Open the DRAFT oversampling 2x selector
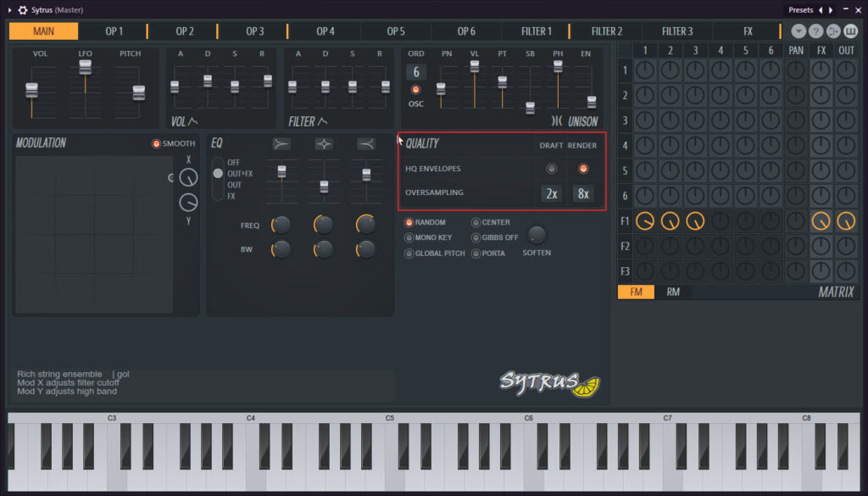868x496 pixels. click(x=551, y=194)
